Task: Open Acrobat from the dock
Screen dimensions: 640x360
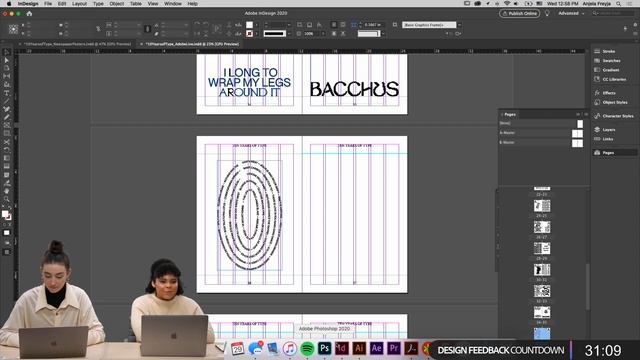Action: 411,348
